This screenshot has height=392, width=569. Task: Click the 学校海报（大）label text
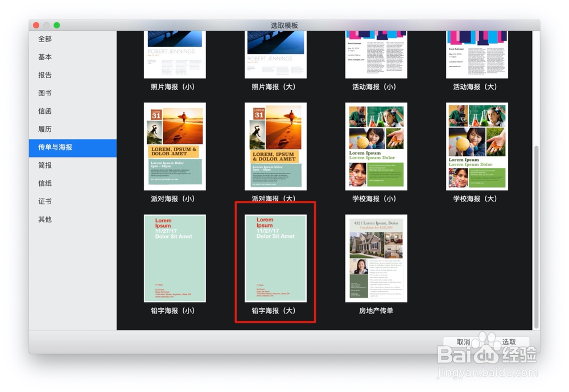coord(475,199)
